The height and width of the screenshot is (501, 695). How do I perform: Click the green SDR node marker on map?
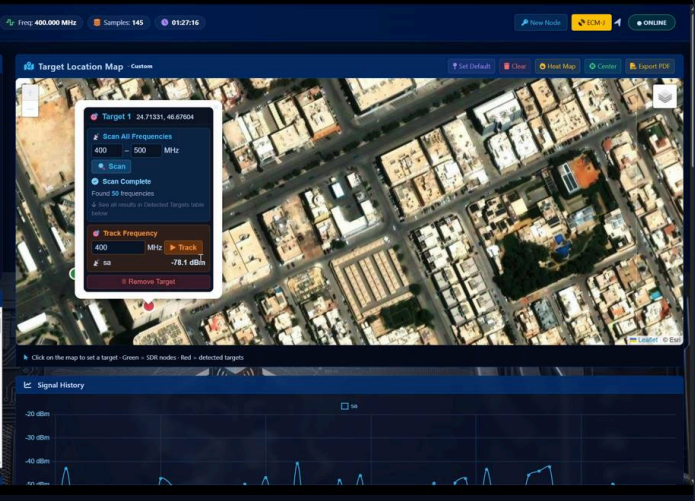pos(73,273)
